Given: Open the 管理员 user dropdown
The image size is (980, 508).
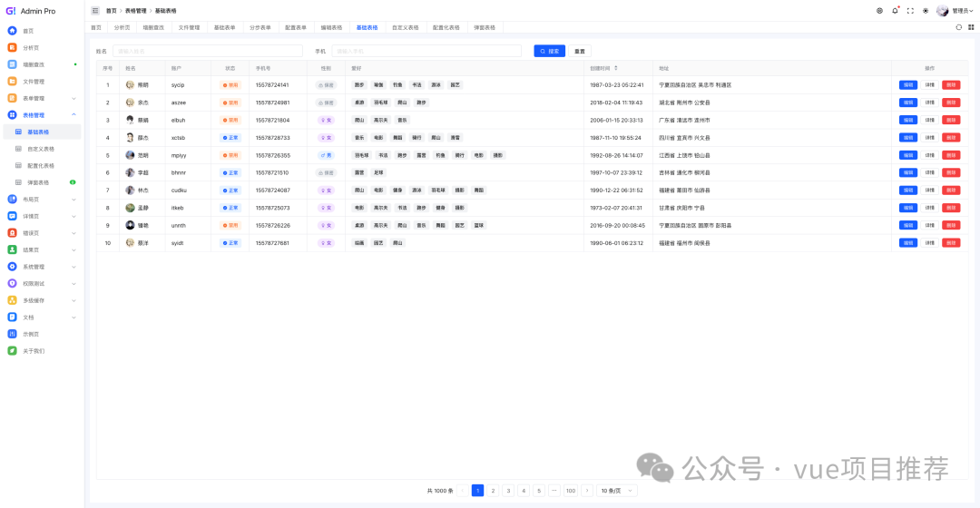Looking at the screenshot, I should 955,11.
